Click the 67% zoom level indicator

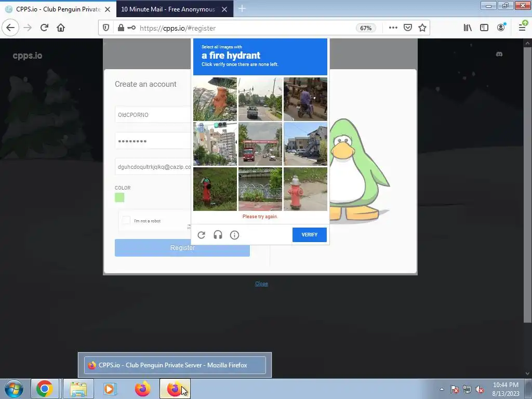click(365, 28)
